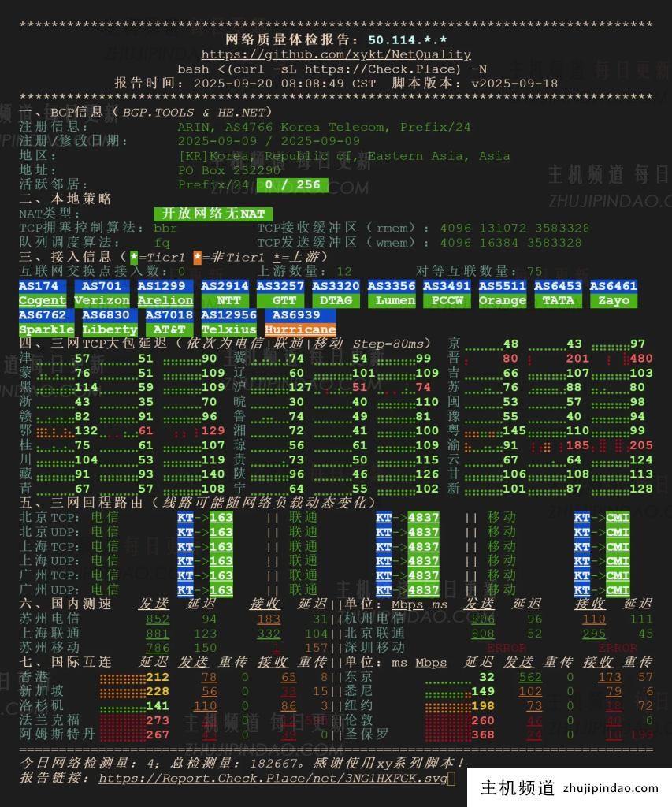Image resolution: width=672 pixels, height=807 pixels.
Task: Click the 北京TCP 联通 KT->4837 route badge
Action: tap(407, 518)
